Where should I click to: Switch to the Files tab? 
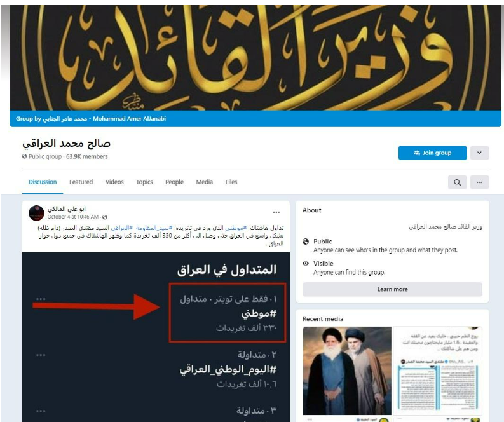point(231,182)
